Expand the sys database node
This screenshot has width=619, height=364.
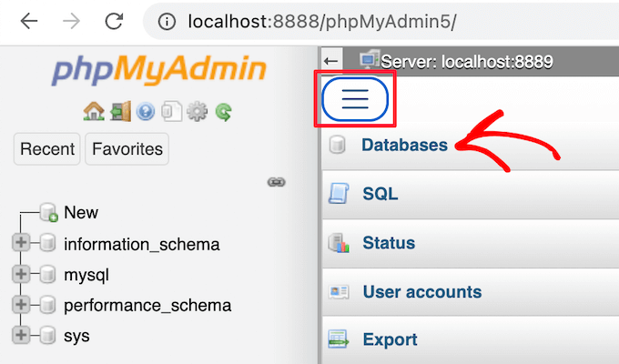[20, 336]
